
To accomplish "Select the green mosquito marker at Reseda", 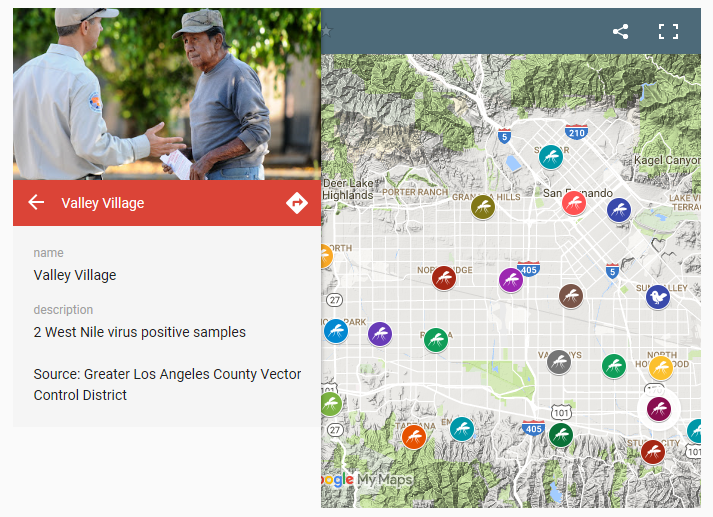I will pos(436,340).
